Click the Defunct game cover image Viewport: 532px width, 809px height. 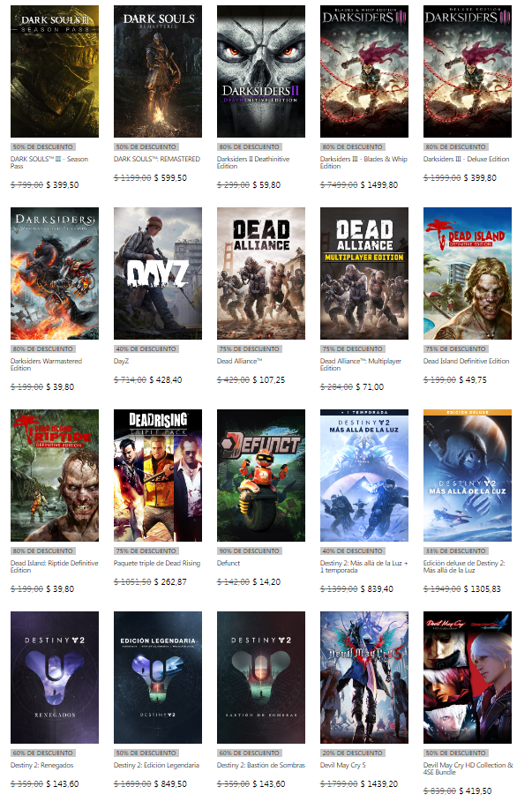click(x=261, y=476)
